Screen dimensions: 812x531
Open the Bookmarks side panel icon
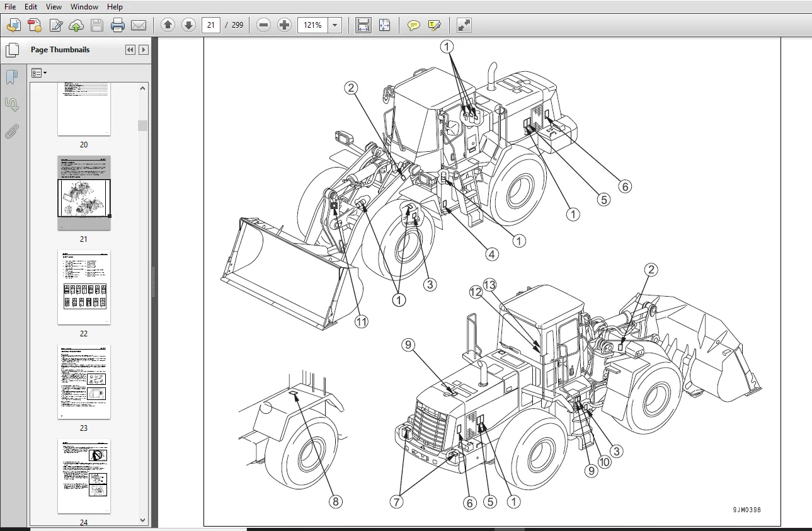[11, 77]
